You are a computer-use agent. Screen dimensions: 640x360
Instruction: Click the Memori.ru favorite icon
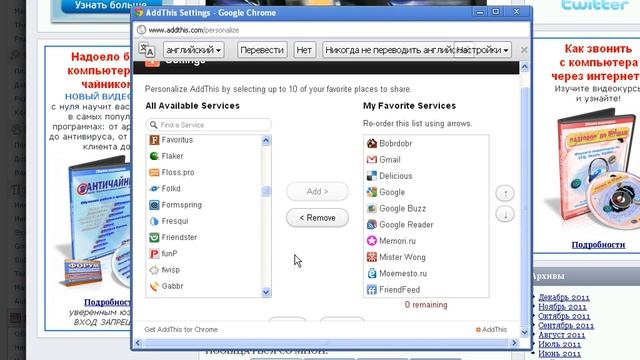point(371,241)
